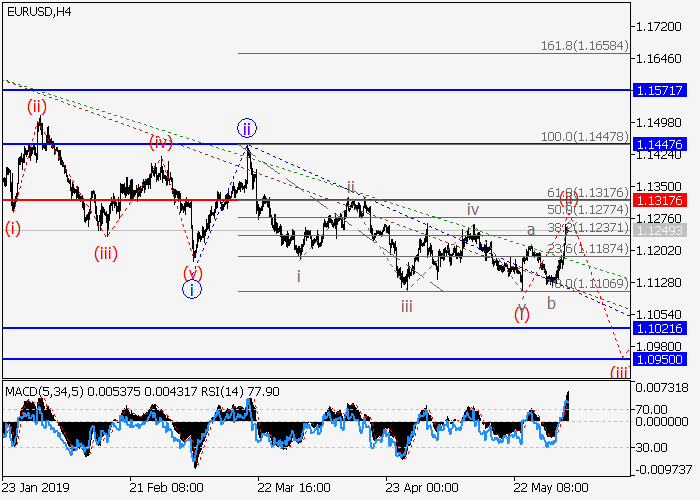Click the wave label 'a'

tap(531, 230)
